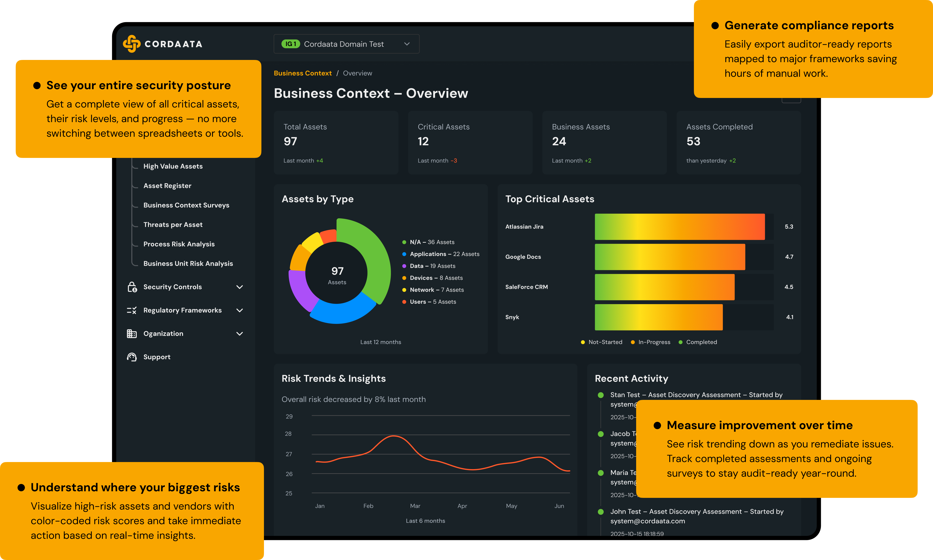The height and width of the screenshot is (560, 933).
Task: Click the Last 12 months label
Action: click(x=380, y=342)
